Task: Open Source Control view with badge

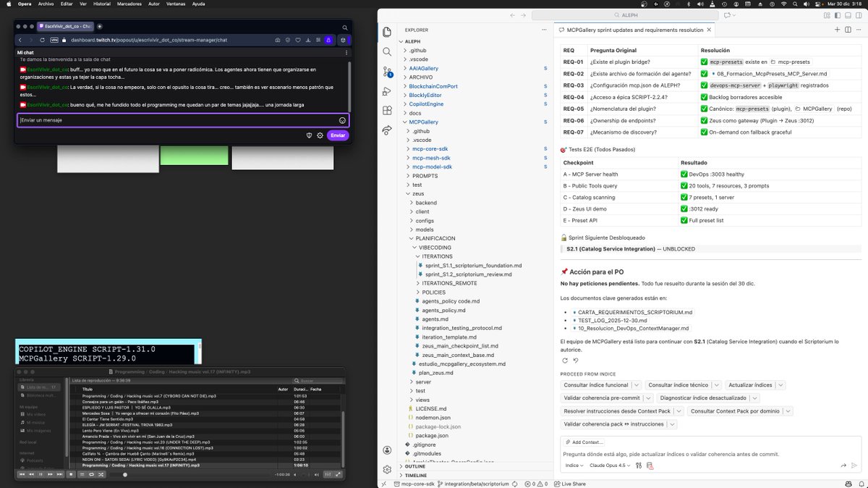Action: click(387, 71)
